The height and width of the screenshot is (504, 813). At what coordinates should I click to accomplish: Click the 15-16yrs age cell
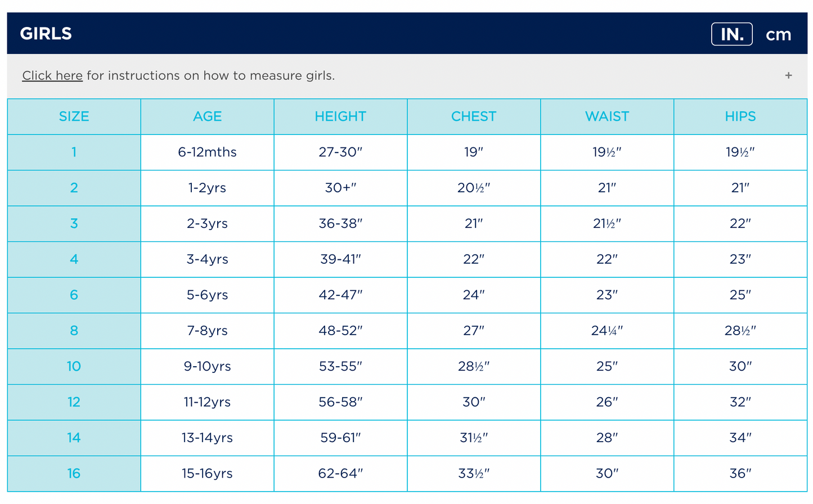pyautogui.click(x=207, y=474)
